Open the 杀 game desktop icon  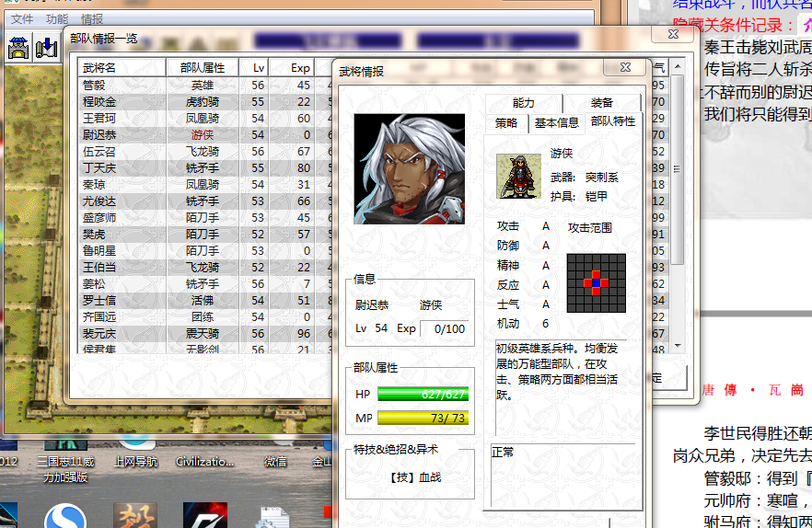point(135,515)
